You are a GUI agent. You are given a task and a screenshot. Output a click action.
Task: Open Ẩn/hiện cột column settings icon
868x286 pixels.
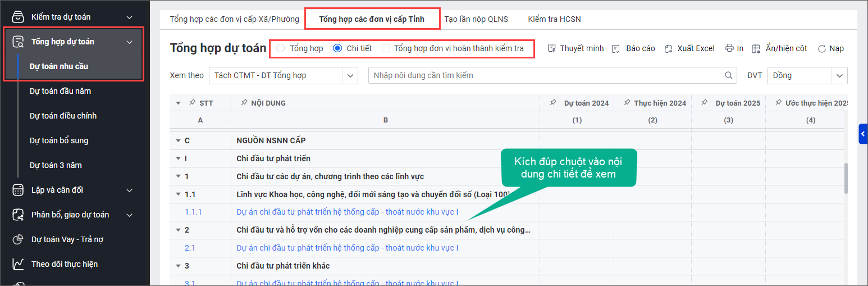pos(756,48)
